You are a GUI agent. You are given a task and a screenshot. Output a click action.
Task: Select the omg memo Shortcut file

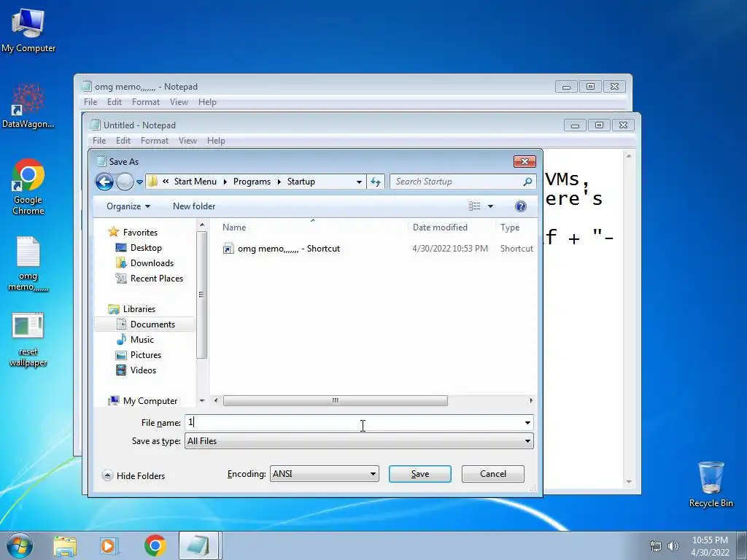[289, 249]
